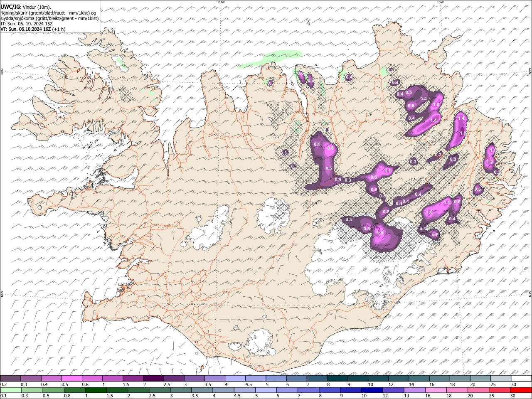Viewport: 532px width, 399px height.
Task: Click the 1.6 precipitation value on the map
Action: coord(429,212)
